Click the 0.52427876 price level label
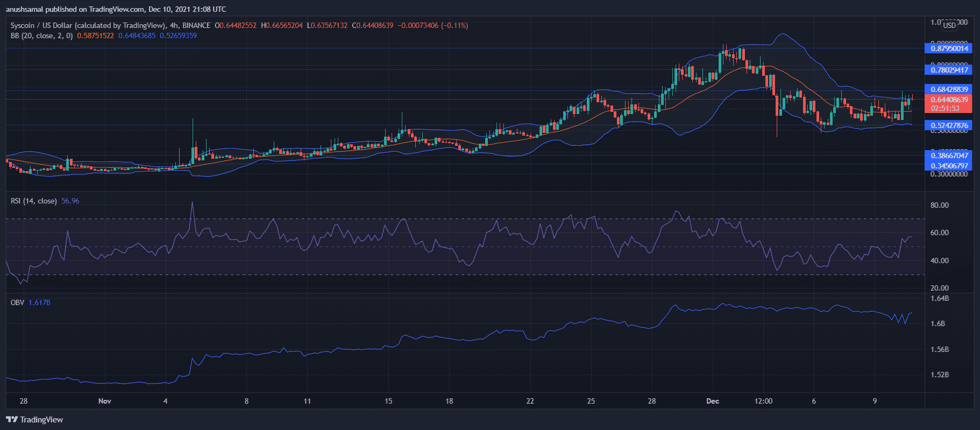The height and width of the screenshot is (430, 980). pyautogui.click(x=949, y=125)
